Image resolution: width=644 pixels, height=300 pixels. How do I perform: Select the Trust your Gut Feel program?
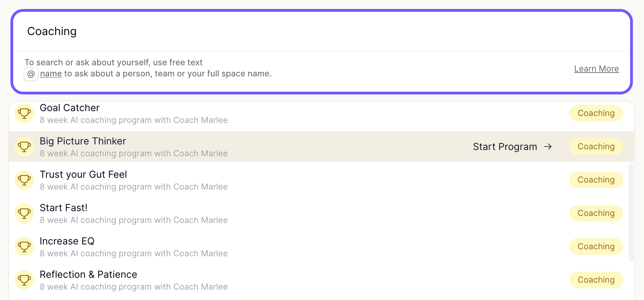(x=322, y=180)
